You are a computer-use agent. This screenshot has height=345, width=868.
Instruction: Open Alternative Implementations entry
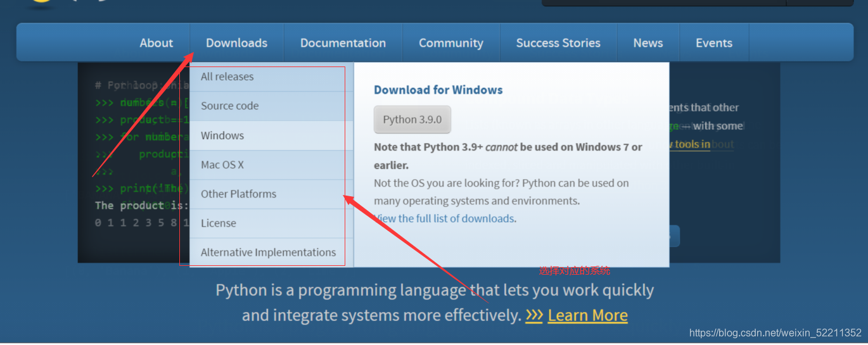[272, 252]
